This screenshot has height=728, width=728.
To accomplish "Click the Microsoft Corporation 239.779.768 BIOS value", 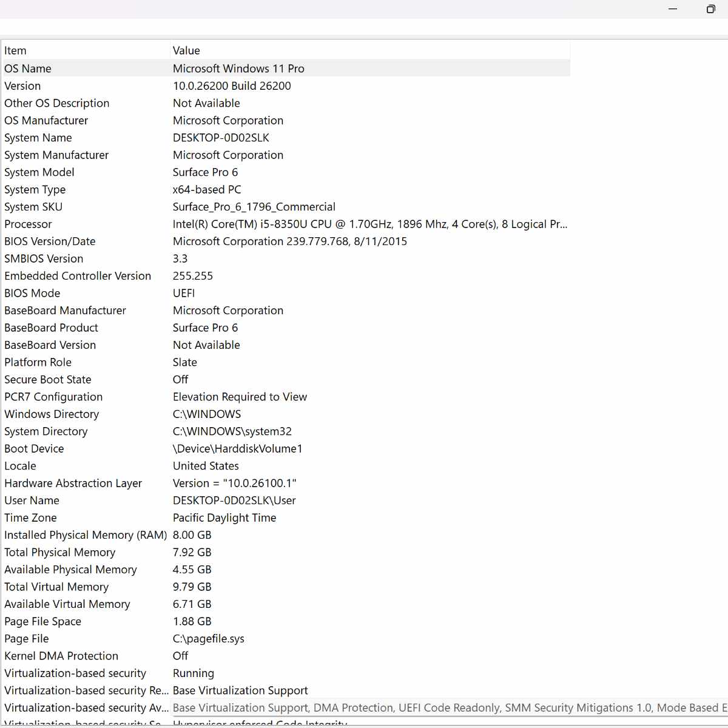I will click(290, 241).
